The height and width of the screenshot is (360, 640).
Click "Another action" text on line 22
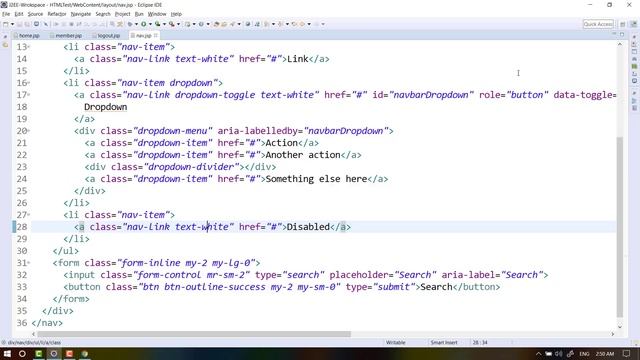click(x=303, y=155)
